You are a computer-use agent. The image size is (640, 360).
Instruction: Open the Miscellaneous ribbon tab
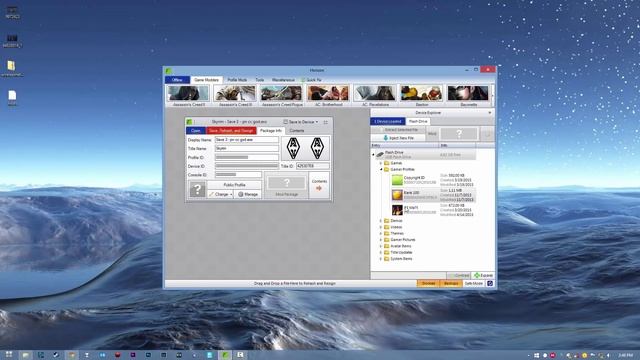tap(283, 80)
